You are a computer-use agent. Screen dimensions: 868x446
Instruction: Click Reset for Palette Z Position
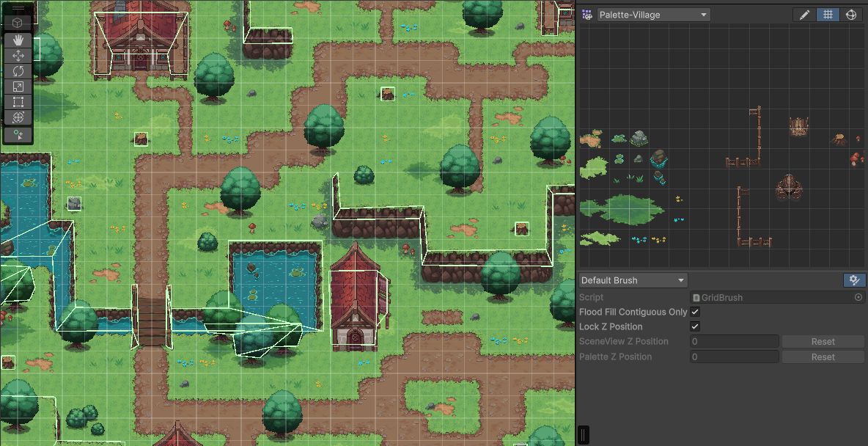823,357
